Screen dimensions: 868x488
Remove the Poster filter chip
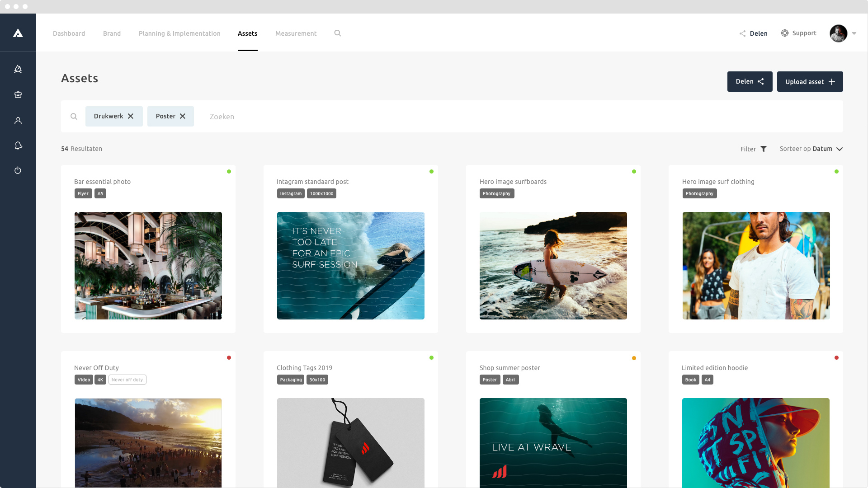[183, 116]
